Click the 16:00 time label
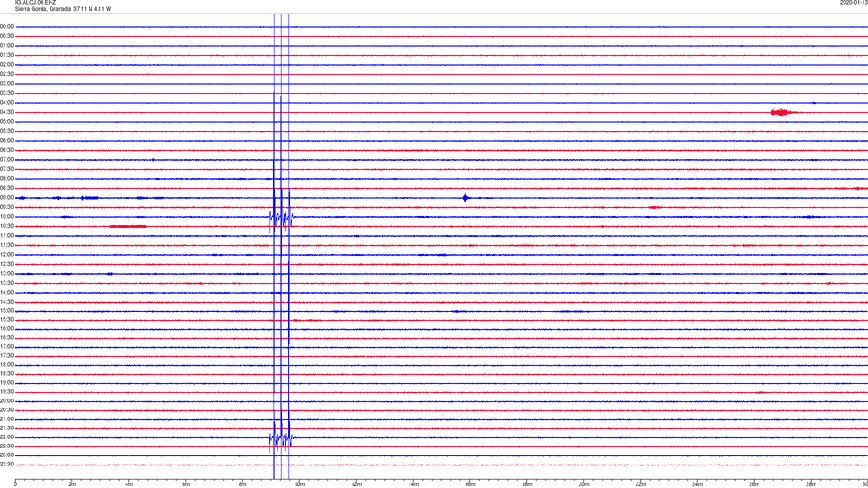The height and width of the screenshot is (488, 868). [6, 329]
